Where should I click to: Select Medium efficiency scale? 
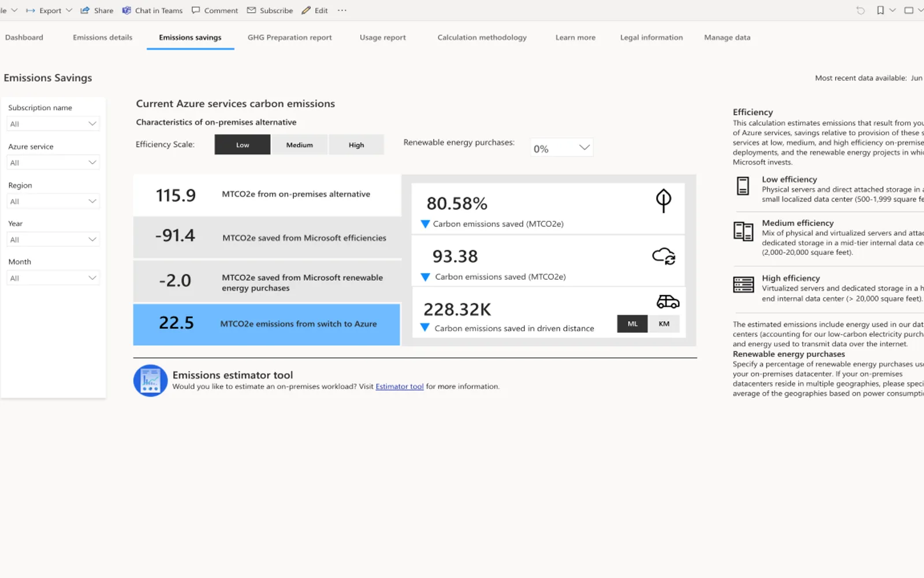299,144
